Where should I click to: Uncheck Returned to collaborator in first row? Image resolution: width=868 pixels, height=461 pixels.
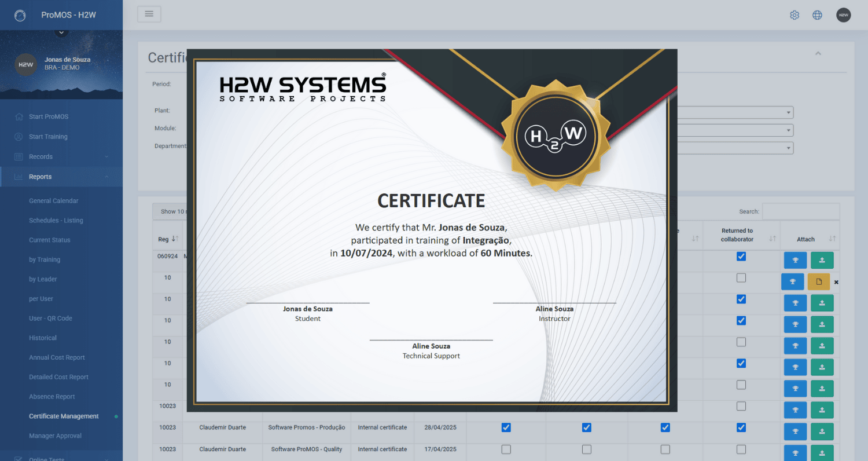741,257
